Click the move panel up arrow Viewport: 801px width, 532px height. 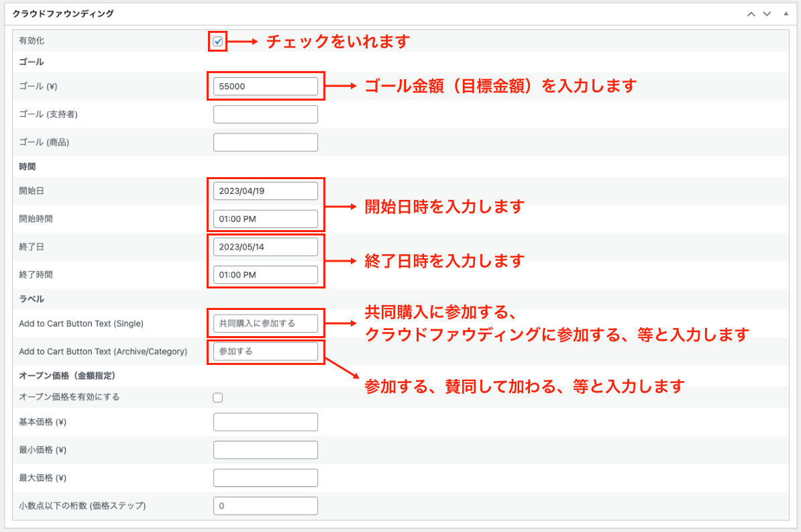(x=751, y=13)
